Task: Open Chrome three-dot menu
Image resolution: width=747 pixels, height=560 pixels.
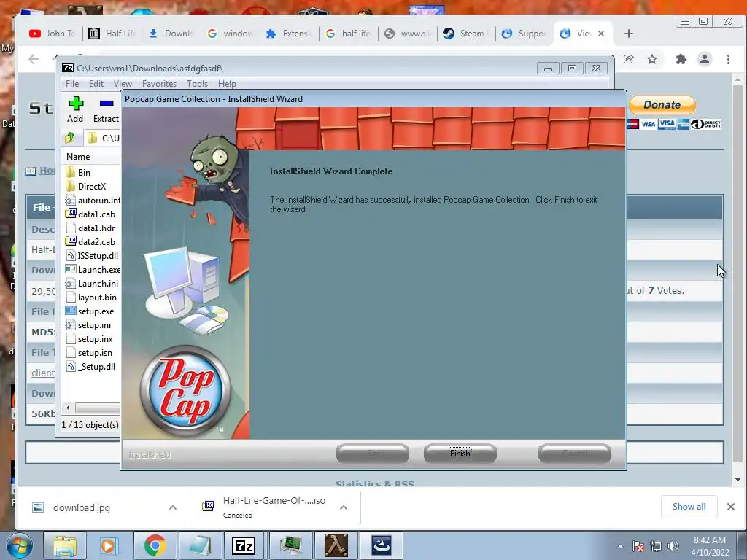Action: 728,59
